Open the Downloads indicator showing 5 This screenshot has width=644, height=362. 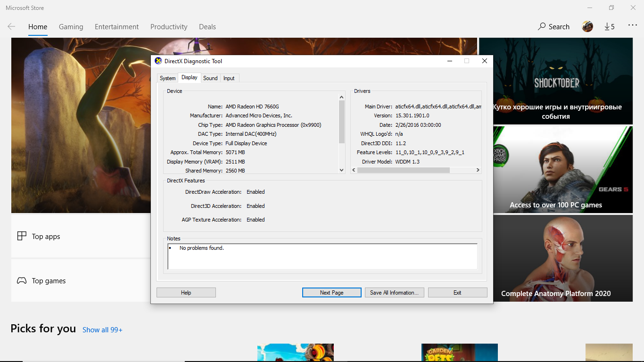pos(610,27)
